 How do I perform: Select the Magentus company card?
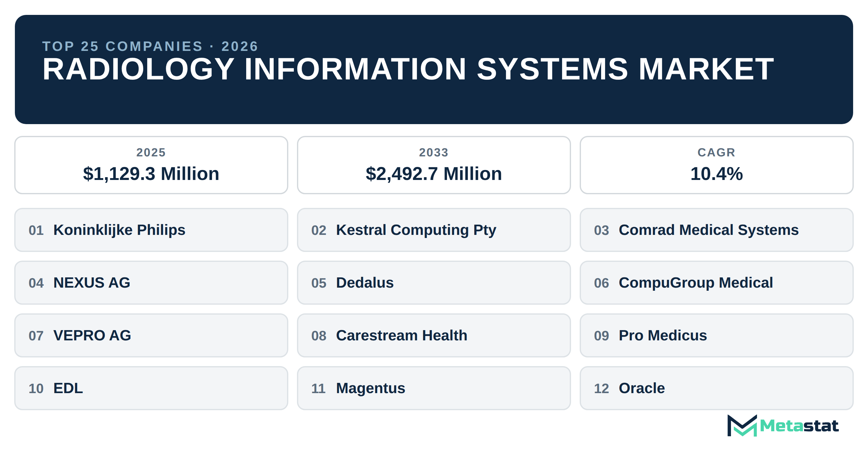point(434,388)
